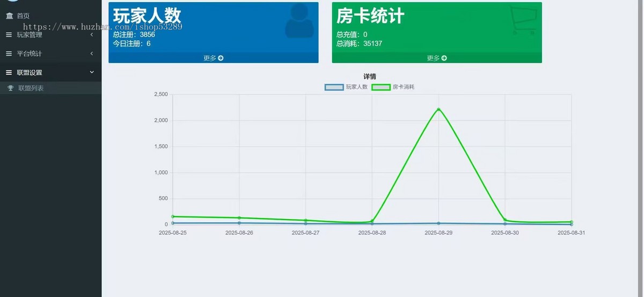Click arrow icon in 玩家人数 更多 footer
This screenshot has width=644, height=297.
click(221, 58)
